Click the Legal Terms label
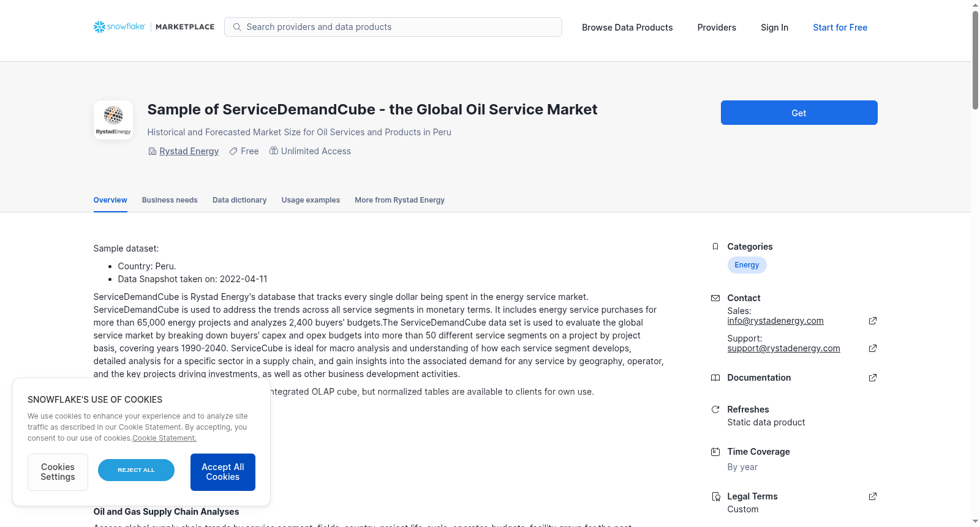This screenshot has height=527, width=980. pos(752,496)
